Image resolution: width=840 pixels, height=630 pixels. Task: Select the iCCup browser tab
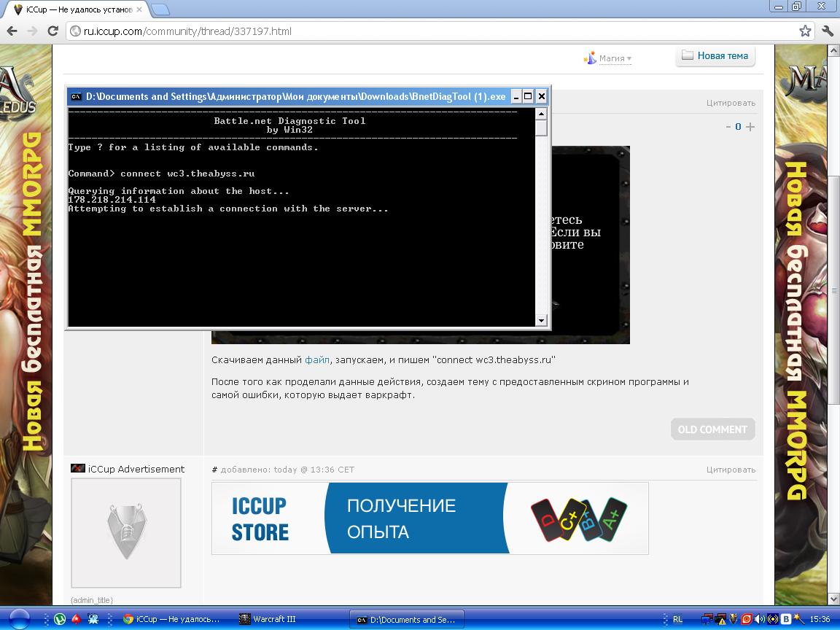pos(79,9)
